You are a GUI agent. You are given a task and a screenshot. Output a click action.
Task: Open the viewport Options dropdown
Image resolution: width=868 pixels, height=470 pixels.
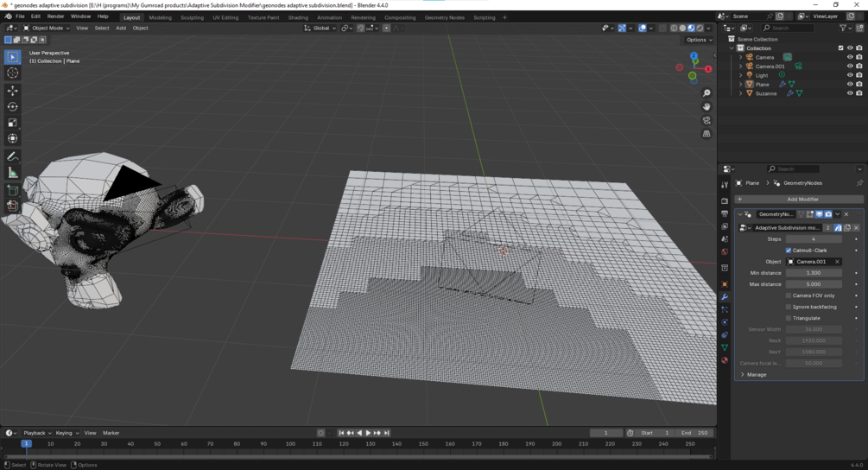click(x=700, y=40)
